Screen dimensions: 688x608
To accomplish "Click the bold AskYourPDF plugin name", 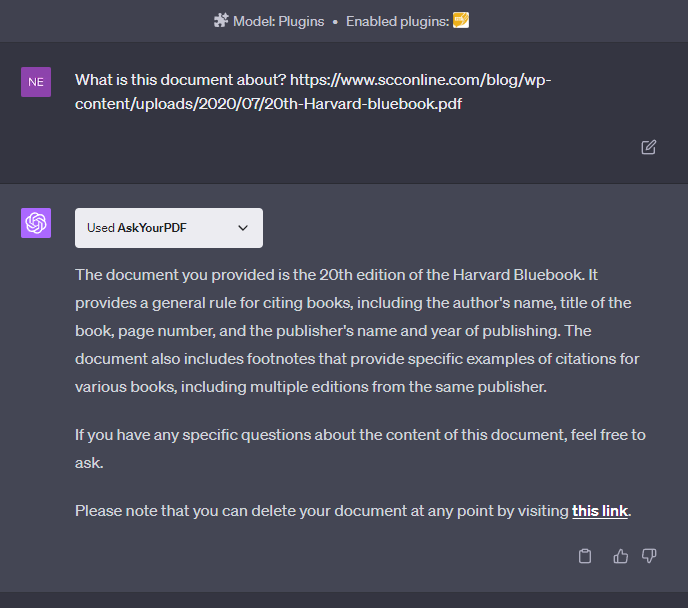I will pyautogui.click(x=152, y=228).
